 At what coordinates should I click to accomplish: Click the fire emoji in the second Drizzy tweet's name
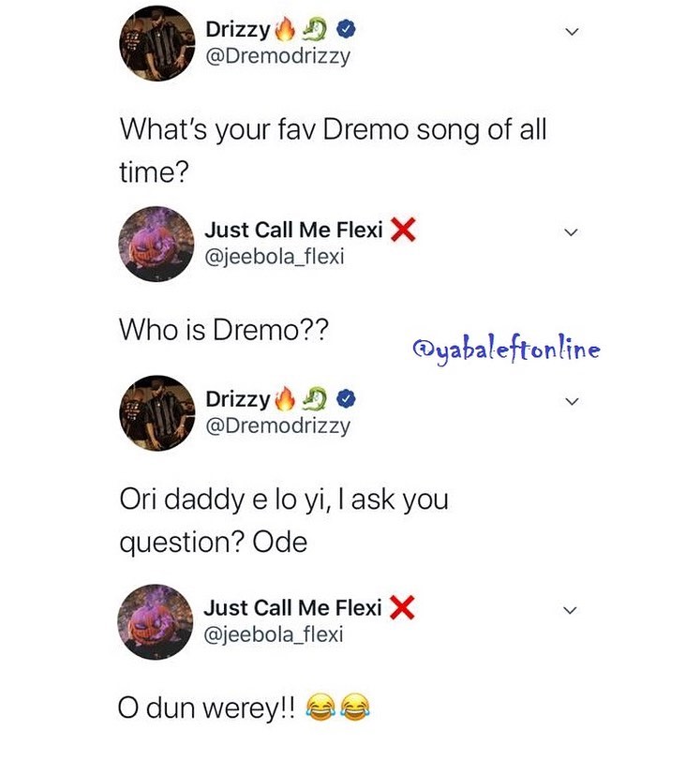coord(284,400)
